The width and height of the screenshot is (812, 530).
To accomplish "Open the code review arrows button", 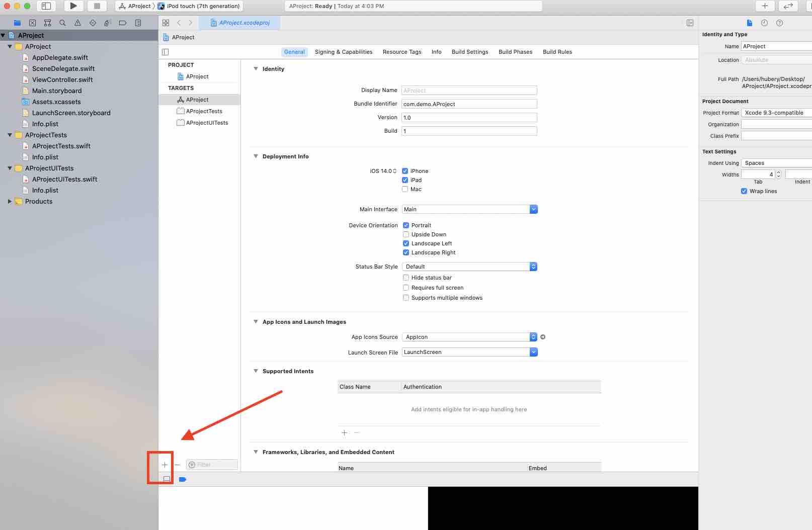I will pos(788,6).
